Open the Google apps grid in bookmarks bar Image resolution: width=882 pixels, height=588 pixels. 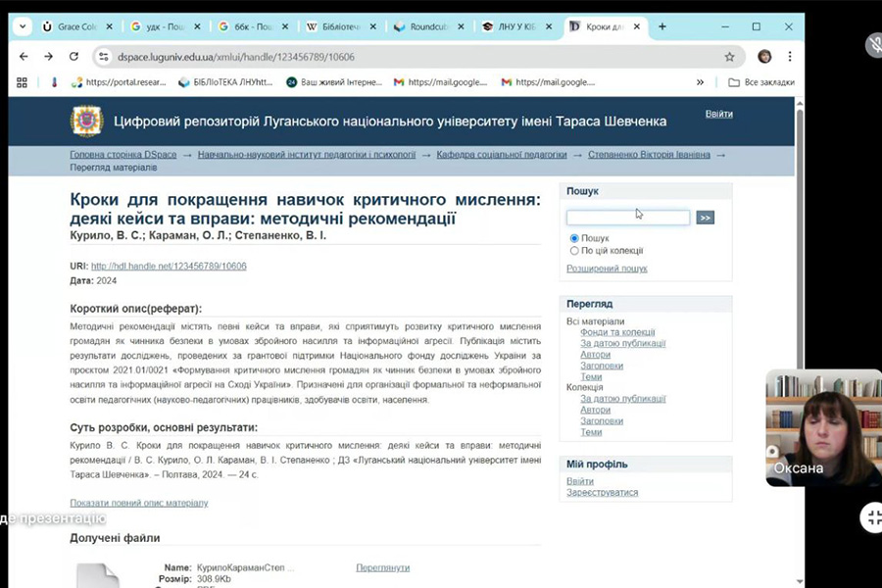pyautogui.click(x=23, y=82)
